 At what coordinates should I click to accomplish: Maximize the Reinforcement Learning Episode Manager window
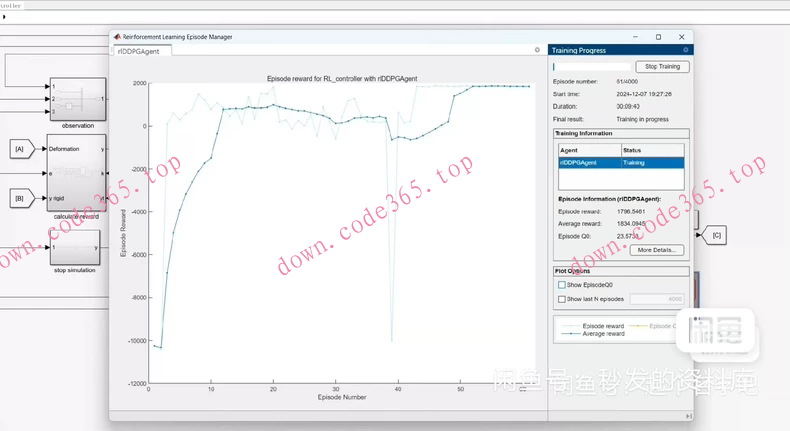tap(658, 37)
